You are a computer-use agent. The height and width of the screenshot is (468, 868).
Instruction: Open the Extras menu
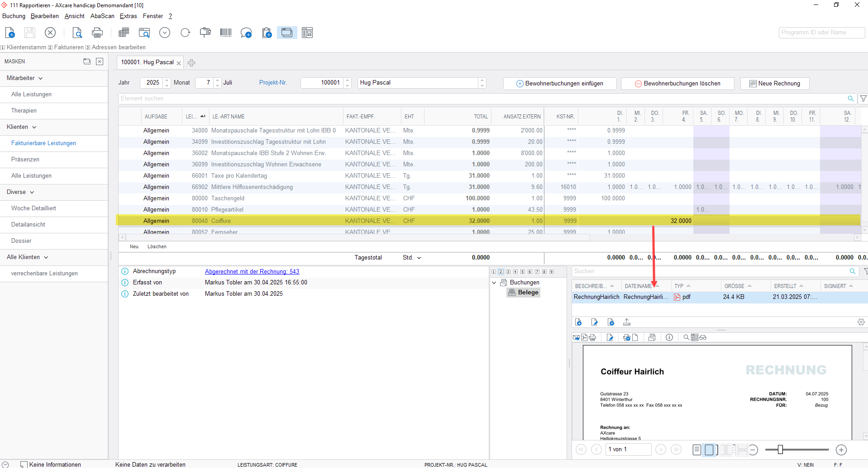point(128,16)
